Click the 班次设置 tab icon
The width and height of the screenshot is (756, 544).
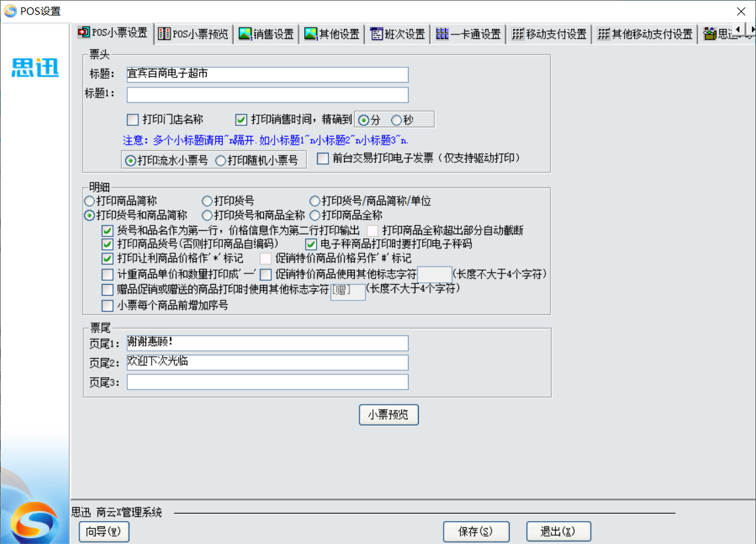coord(376,34)
